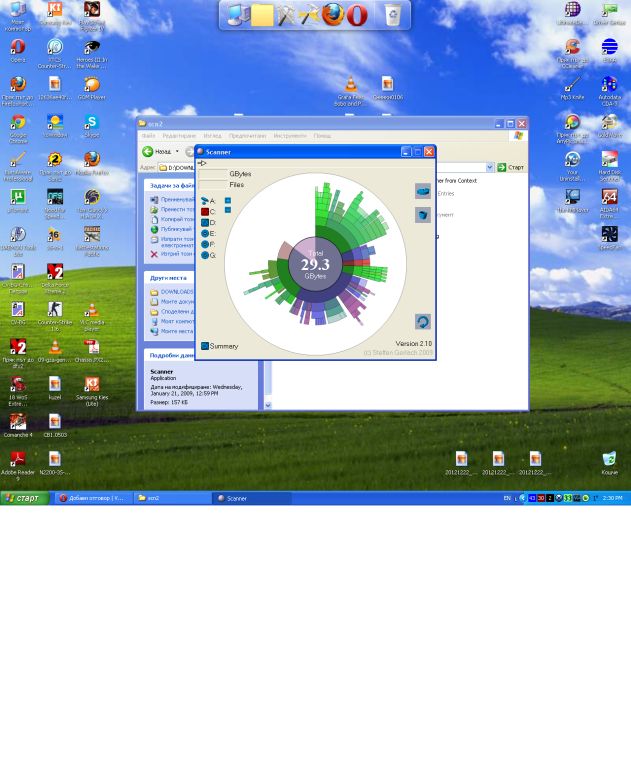Open VLC media player desktop icon
Viewport: 631px width, 768px height.
click(x=351, y=86)
